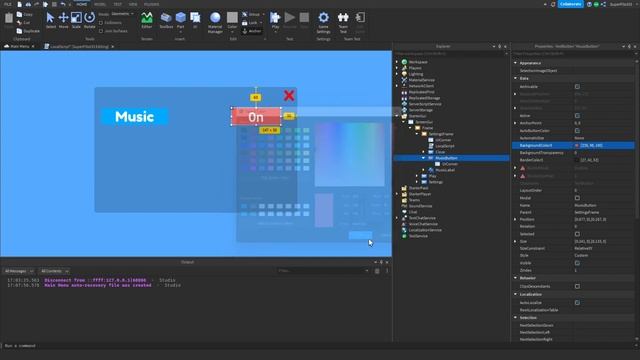Switch to the LocalScript editor tab
The height and width of the screenshot is (360, 640).
pyautogui.click(x=79, y=47)
